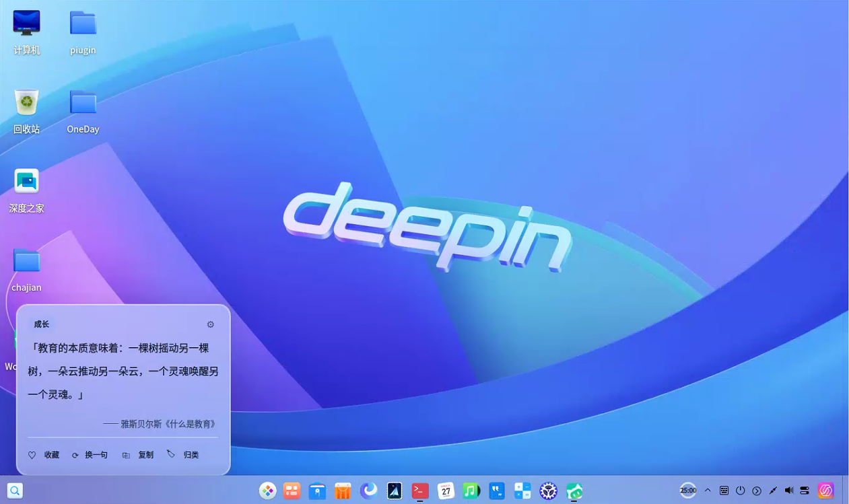The image size is (849, 504).
Task: Launch the orange App Store bag icon
Action: (343, 491)
